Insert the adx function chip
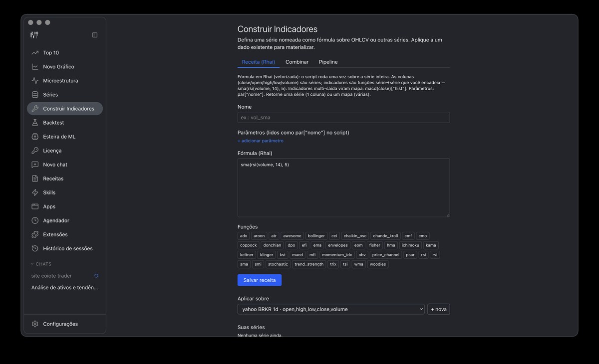The height and width of the screenshot is (364, 599). point(244,236)
